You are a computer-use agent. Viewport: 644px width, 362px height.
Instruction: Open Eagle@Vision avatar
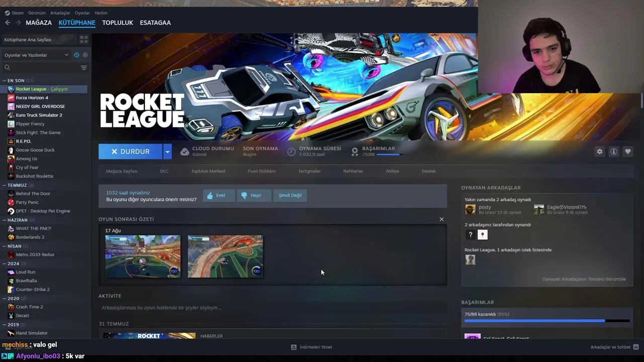tap(539, 210)
